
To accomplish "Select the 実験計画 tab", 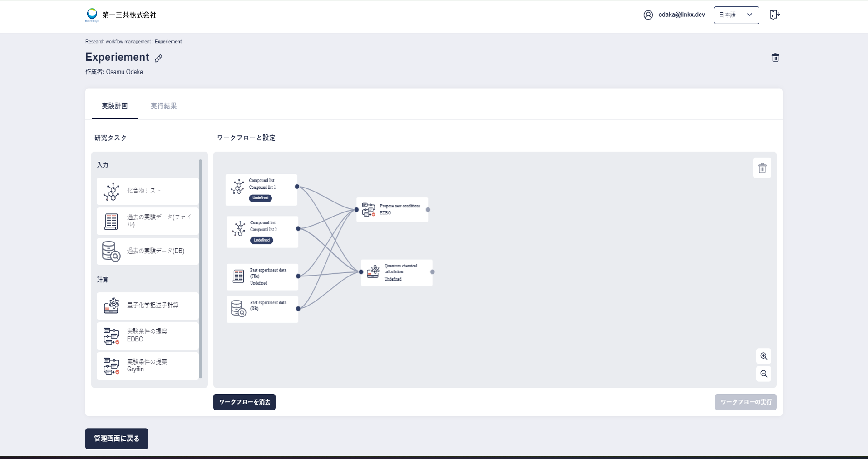I will 114,106.
